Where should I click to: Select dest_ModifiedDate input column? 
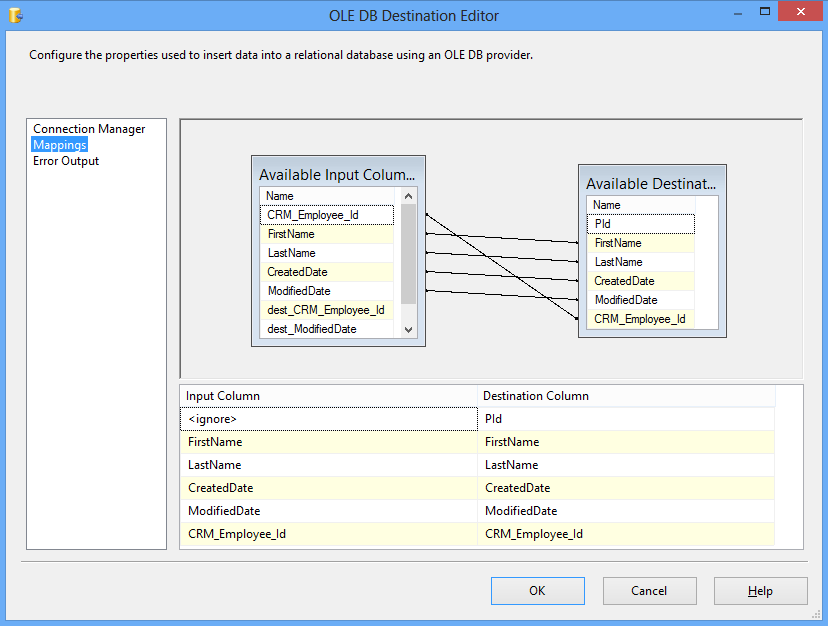pos(327,329)
